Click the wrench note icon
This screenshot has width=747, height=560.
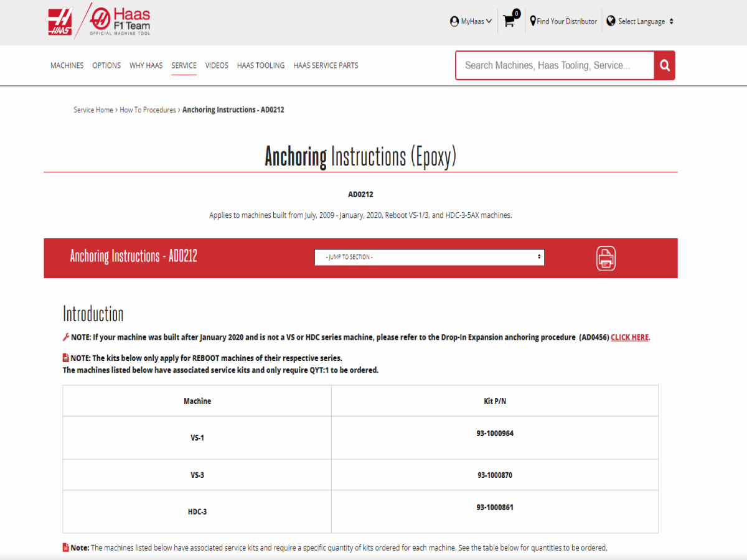click(66, 337)
